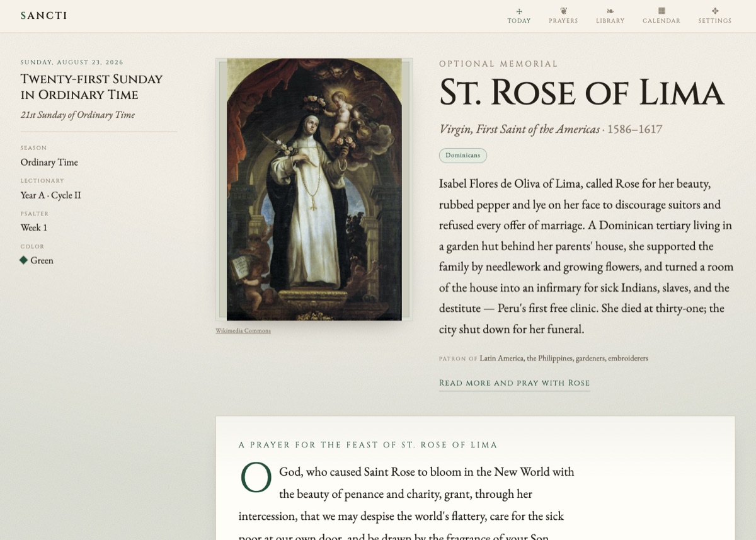Screen dimensions: 756x540
Task: Open the Settings tab label
Action: (x=715, y=21)
